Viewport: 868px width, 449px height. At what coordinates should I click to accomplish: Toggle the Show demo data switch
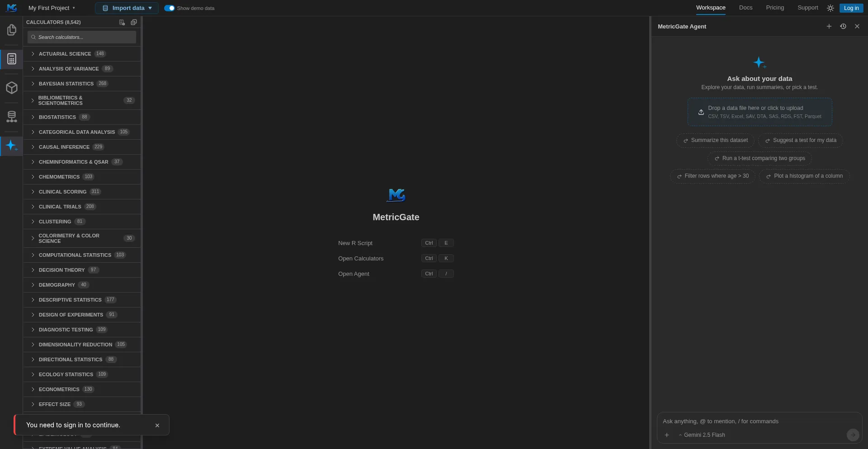(169, 8)
